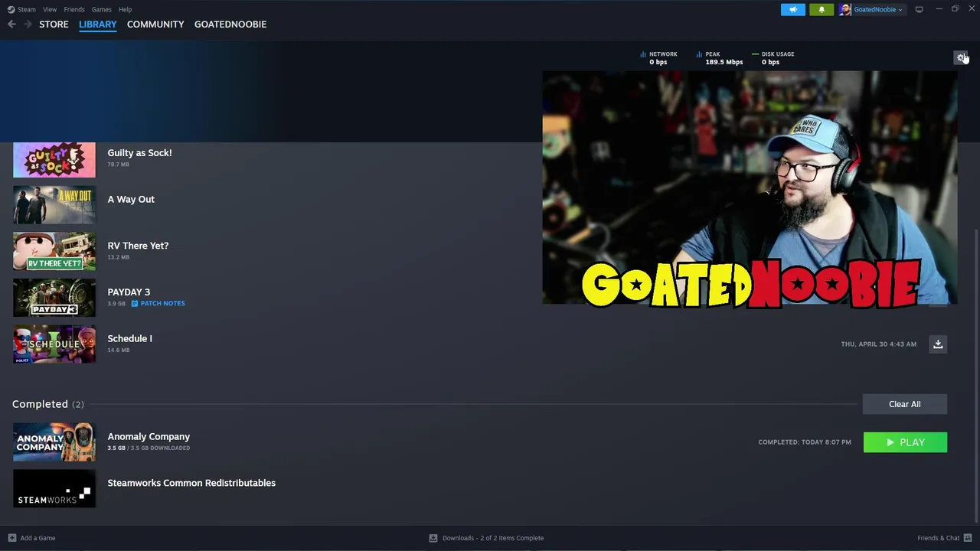Click the Steamworks thumbnail

click(x=54, y=489)
